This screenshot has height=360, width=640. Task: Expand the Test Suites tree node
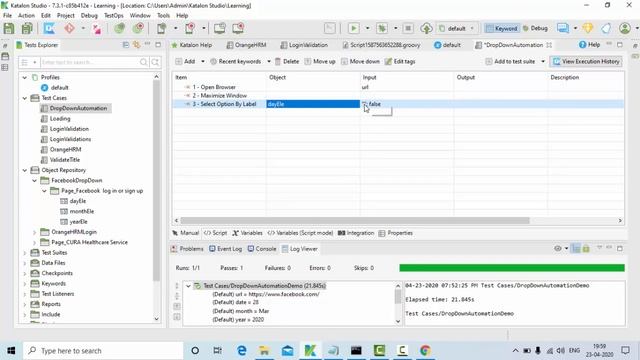24,253
